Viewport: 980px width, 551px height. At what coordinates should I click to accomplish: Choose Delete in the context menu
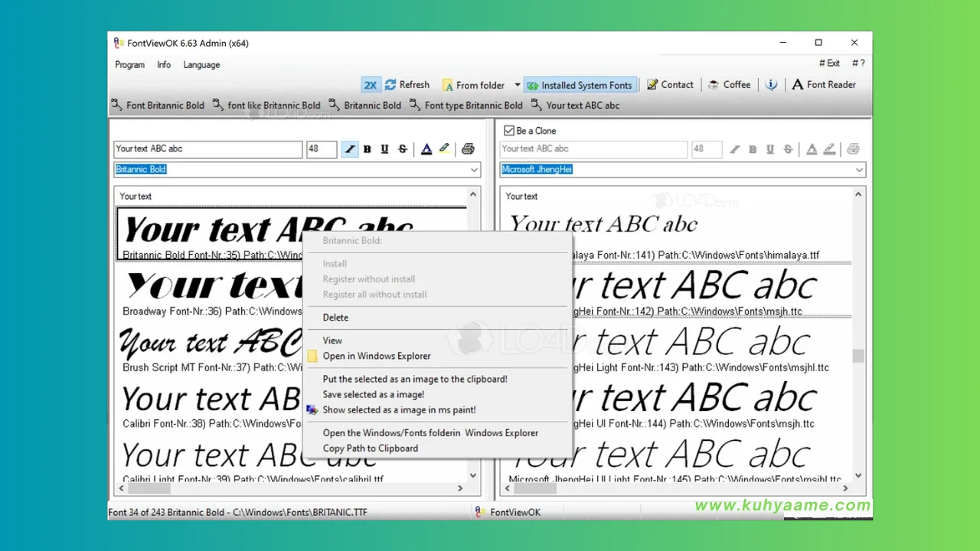(438, 318)
